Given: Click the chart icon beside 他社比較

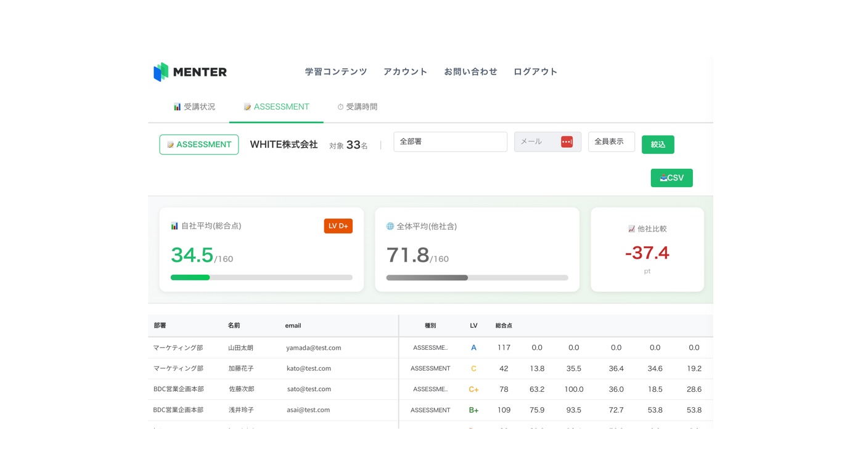Looking at the screenshot, I should [x=631, y=228].
